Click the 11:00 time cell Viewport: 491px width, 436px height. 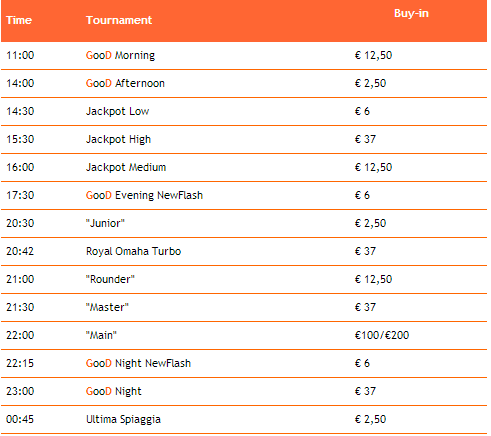pos(20,55)
